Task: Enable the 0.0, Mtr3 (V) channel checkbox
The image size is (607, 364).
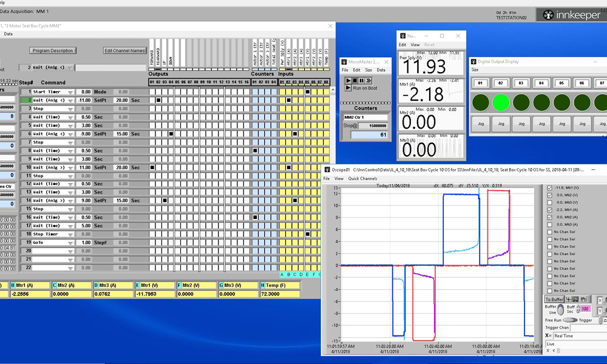Action: 550,203
